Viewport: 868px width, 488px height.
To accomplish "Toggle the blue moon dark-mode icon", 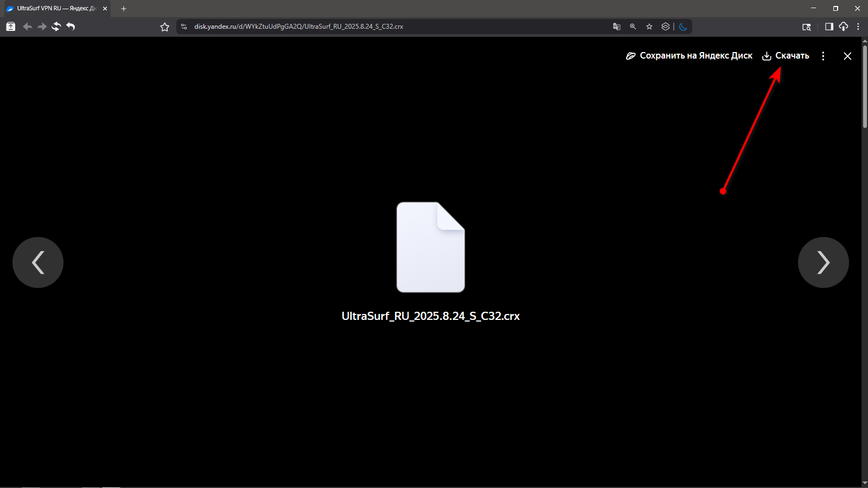I will [683, 27].
